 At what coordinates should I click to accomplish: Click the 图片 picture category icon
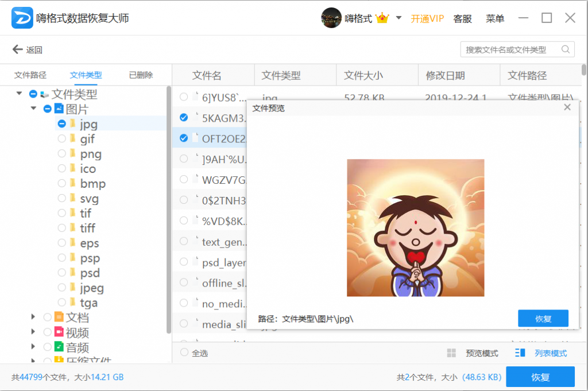point(59,109)
